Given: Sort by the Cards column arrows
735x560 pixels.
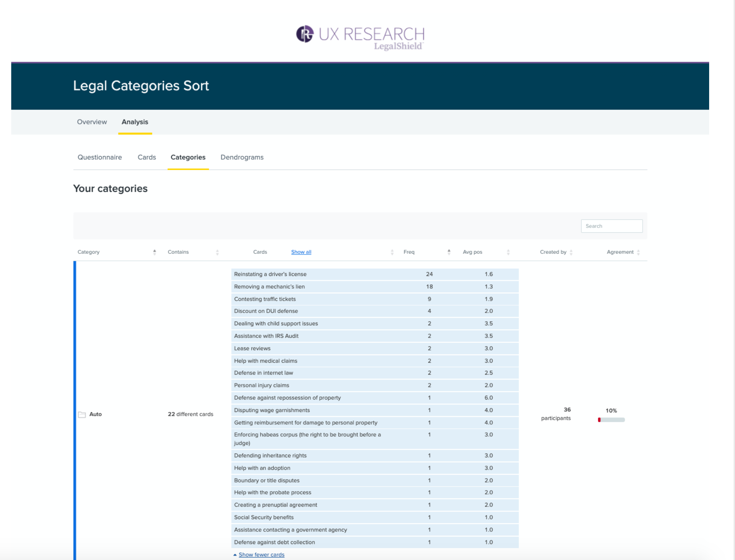Looking at the screenshot, I should 392,252.
